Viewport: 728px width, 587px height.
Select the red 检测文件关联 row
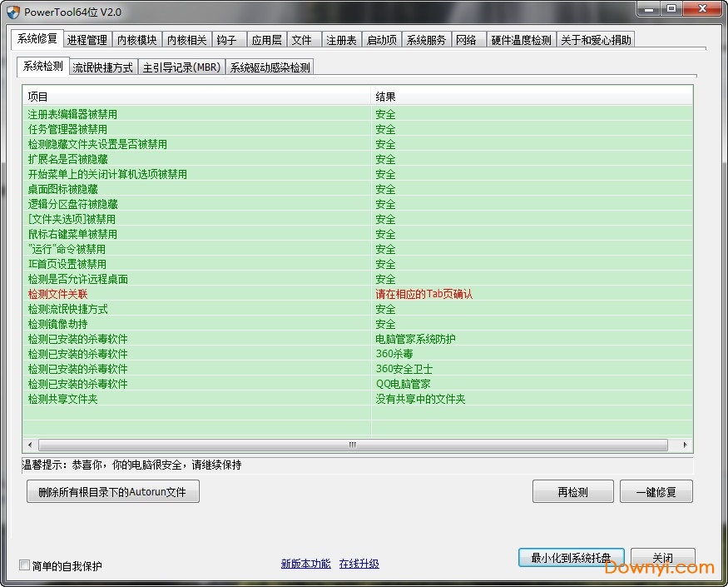click(57, 294)
